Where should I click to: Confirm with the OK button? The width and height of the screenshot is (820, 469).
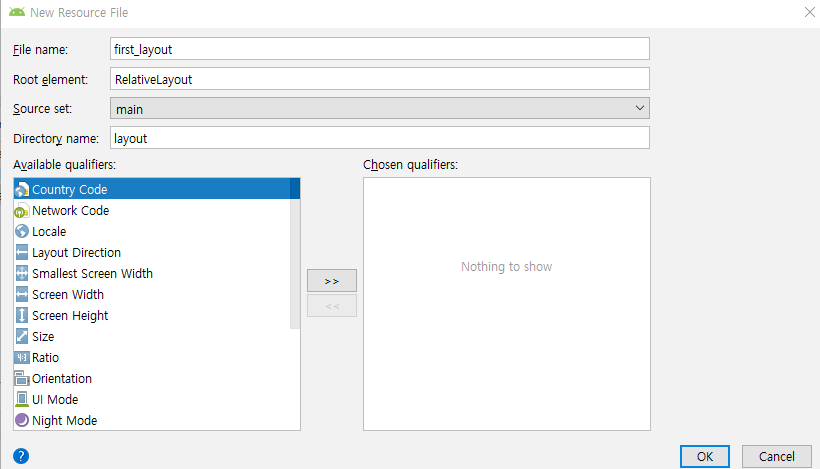coord(704,456)
